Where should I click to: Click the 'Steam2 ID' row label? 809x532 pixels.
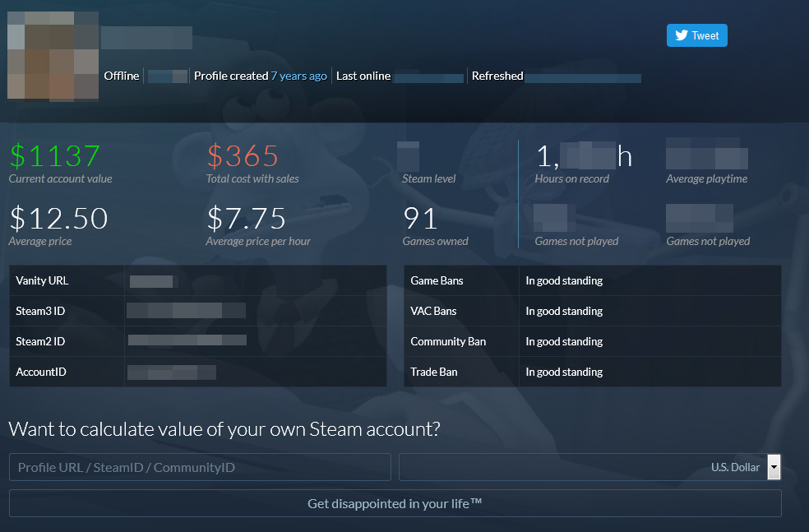[40, 341]
